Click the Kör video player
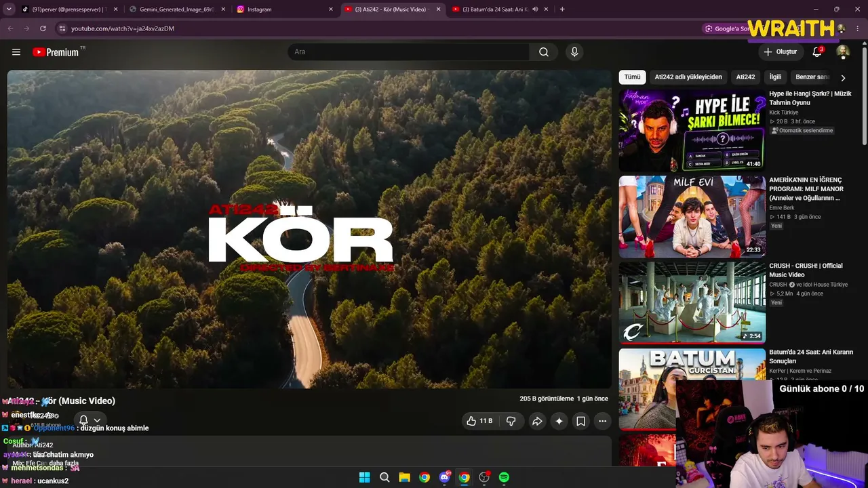Image resolution: width=868 pixels, height=488 pixels. pos(309,229)
